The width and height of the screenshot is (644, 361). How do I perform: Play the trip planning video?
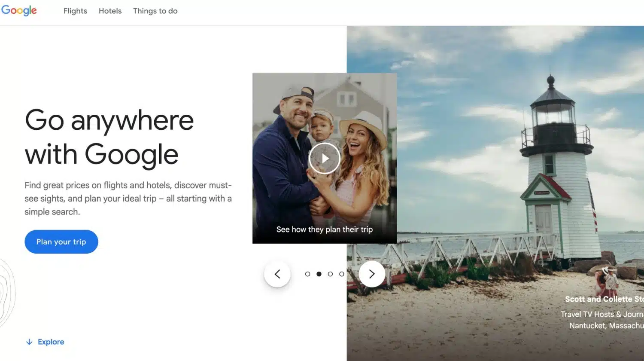coord(325,158)
